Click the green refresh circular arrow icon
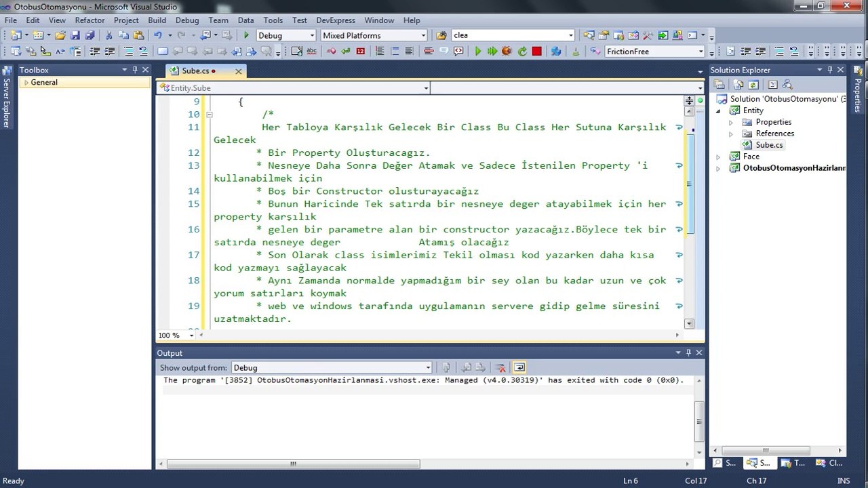This screenshot has height=488, width=868. click(x=522, y=52)
